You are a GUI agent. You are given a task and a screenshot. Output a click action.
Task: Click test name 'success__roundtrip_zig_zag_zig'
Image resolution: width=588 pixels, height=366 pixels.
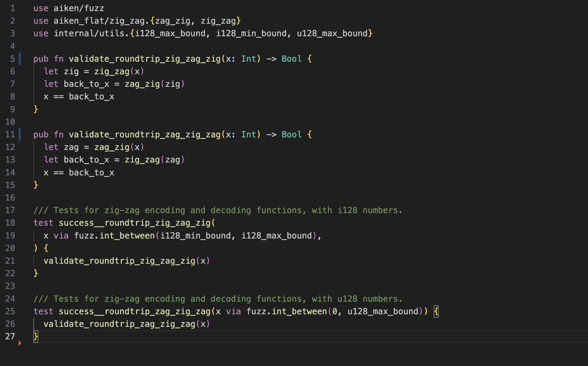(134, 223)
